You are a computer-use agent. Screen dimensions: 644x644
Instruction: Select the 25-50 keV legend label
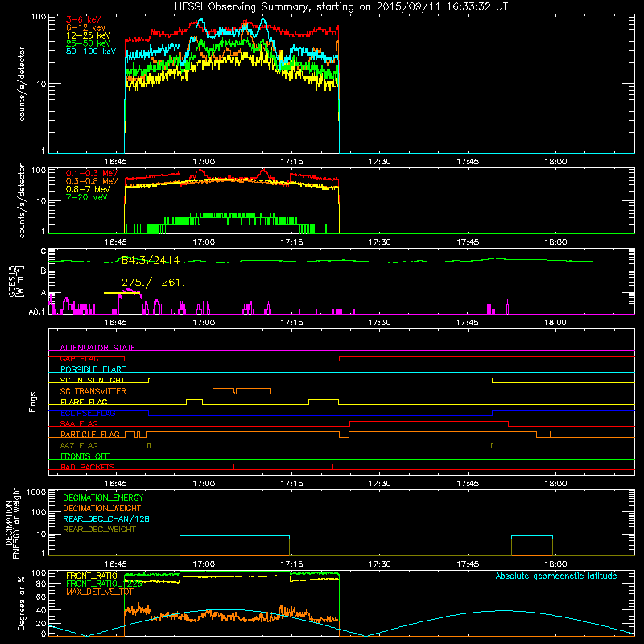(x=89, y=43)
